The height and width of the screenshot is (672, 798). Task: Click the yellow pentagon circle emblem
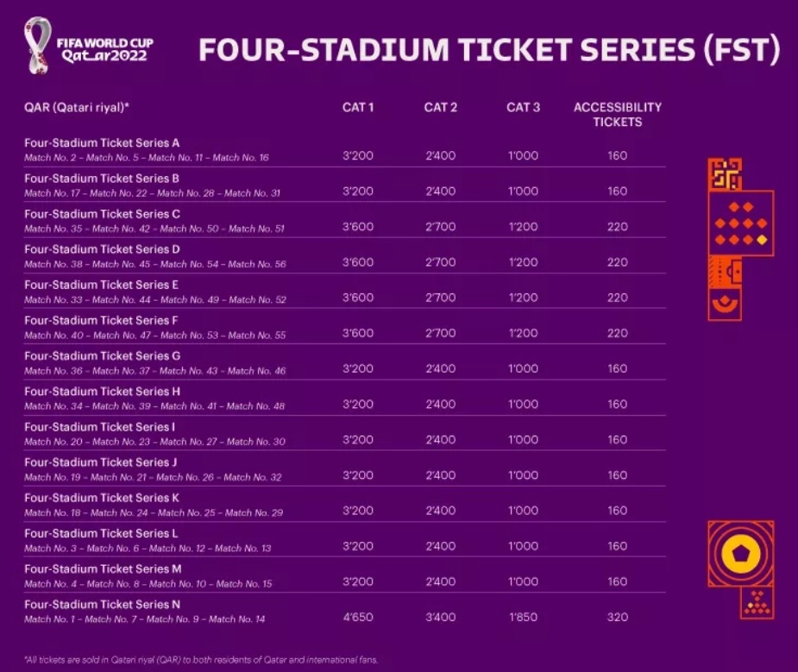[740, 553]
